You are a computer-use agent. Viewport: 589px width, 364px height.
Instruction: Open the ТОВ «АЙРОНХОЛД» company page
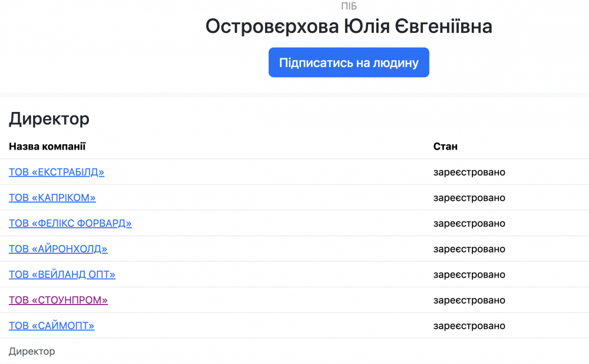[58, 249]
